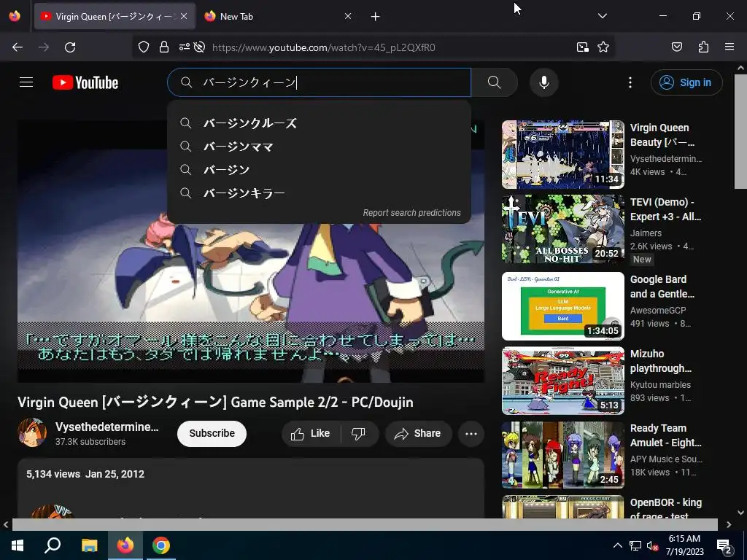Click the address bar URL
The height and width of the screenshot is (560, 747).
coord(323,47)
